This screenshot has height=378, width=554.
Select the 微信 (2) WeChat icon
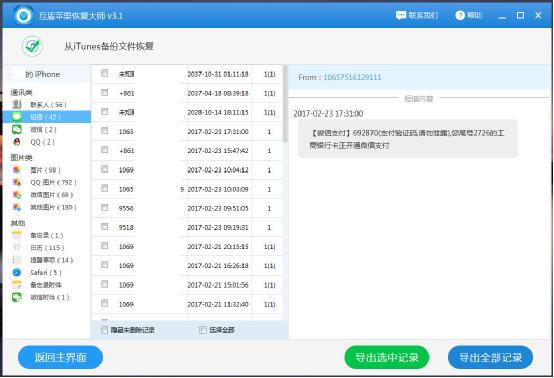tap(17, 129)
